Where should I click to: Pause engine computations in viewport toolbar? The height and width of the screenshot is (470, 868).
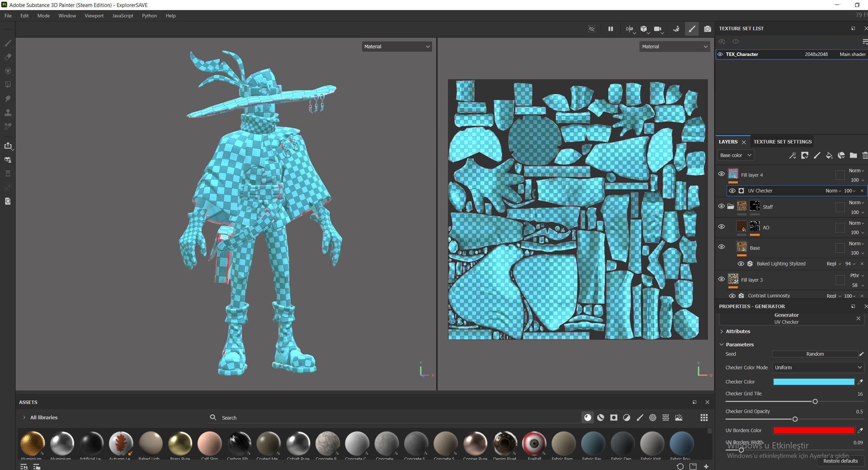point(610,29)
